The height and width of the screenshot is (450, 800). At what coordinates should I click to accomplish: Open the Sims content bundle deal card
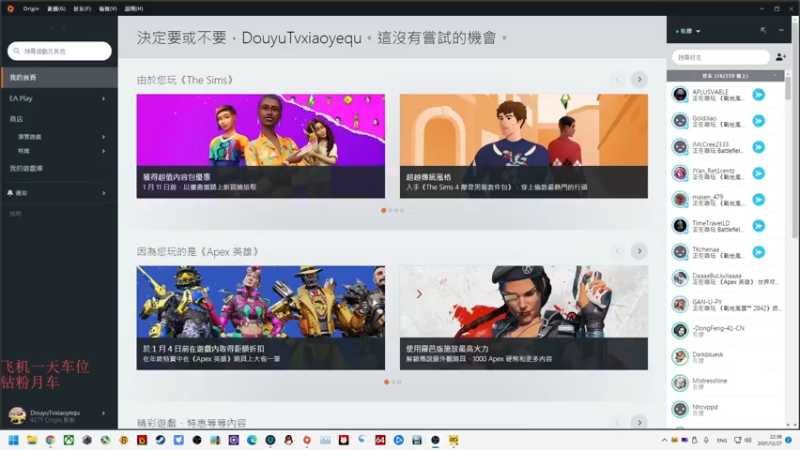(261, 146)
